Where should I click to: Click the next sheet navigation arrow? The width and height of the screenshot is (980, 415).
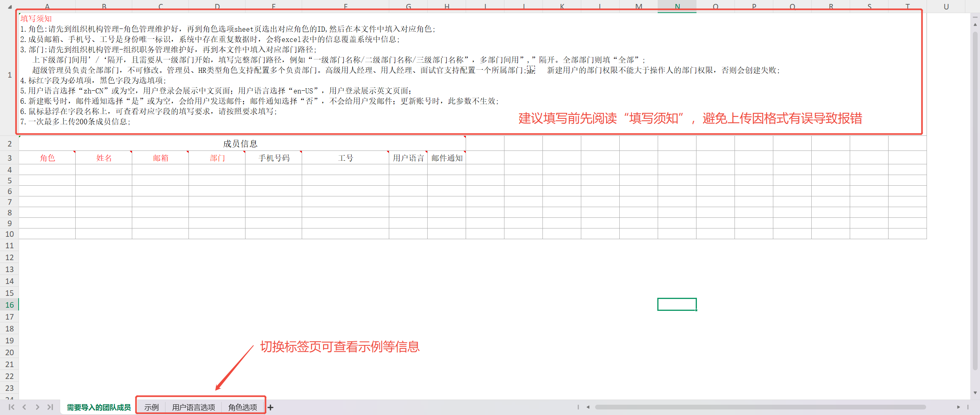(37, 407)
